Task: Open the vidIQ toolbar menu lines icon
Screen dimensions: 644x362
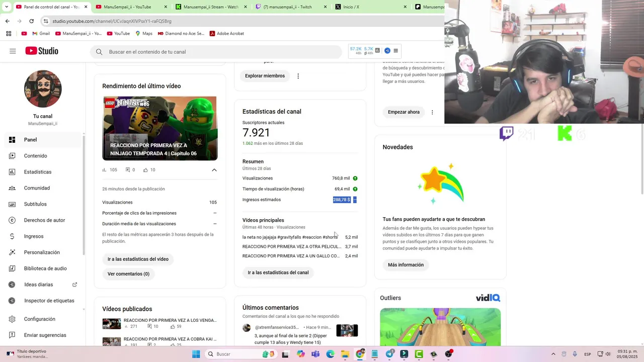Action: point(396,51)
